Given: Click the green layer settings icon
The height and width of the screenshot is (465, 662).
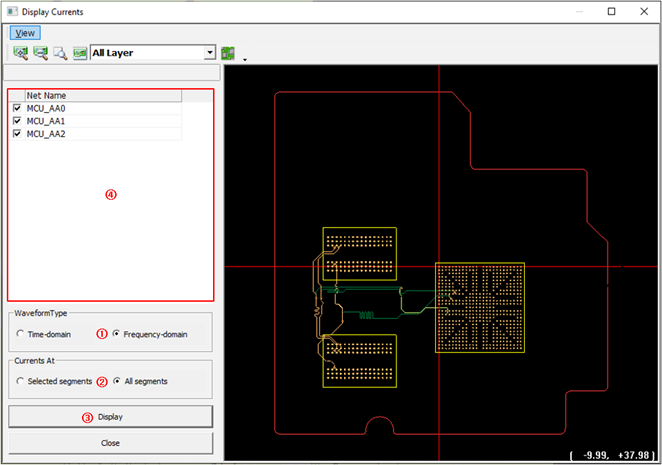Looking at the screenshot, I should tap(228, 53).
